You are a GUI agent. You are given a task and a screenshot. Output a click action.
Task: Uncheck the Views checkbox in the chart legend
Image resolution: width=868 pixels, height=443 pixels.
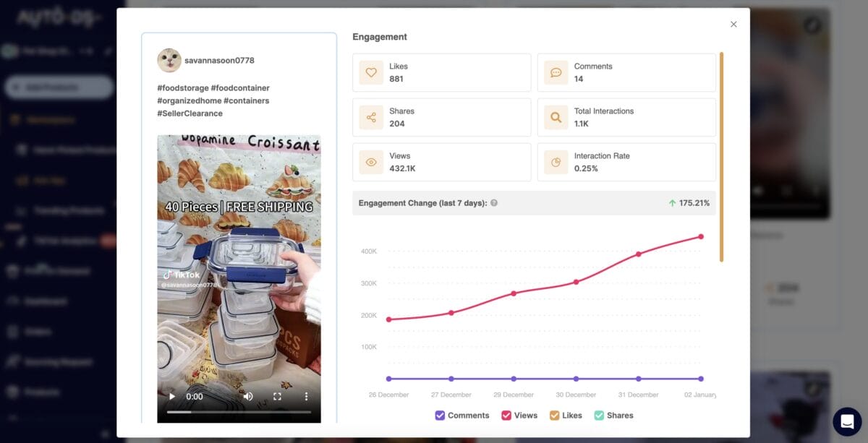tap(506, 415)
